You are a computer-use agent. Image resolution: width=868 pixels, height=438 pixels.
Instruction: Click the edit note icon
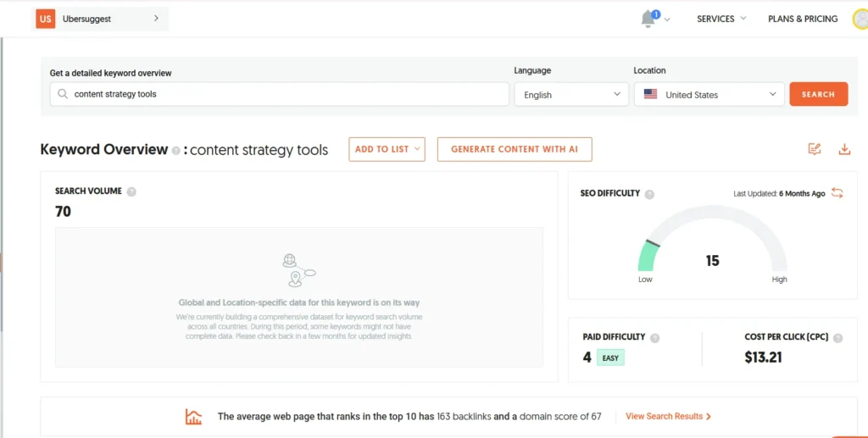pyautogui.click(x=815, y=149)
